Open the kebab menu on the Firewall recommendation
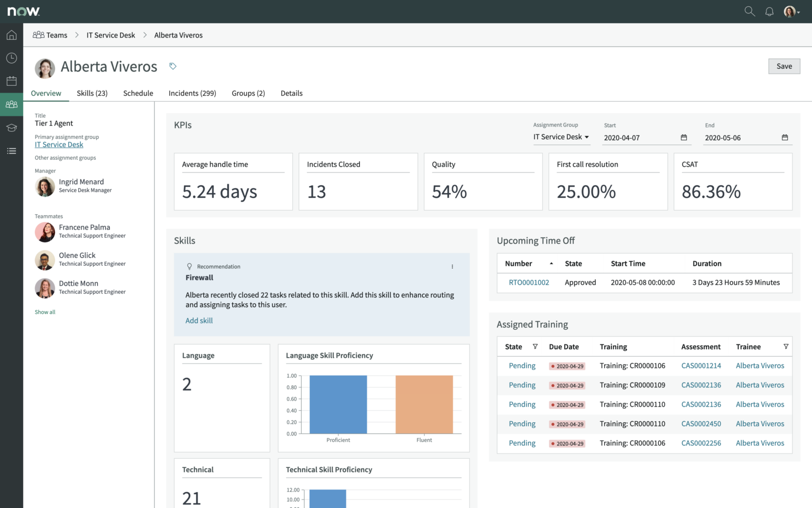The width and height of the screenshot is (812, 508). [453, 267]
